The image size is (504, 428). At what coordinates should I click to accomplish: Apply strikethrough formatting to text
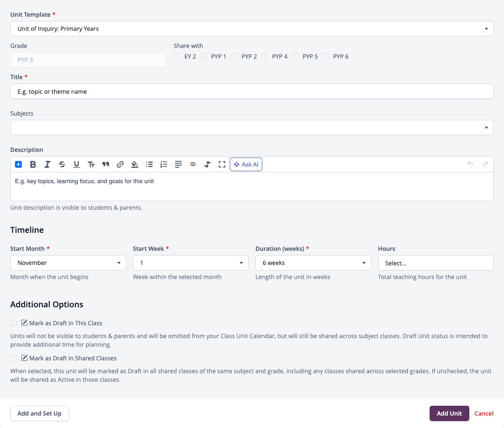pyautogui.click(x=62, y=164)
